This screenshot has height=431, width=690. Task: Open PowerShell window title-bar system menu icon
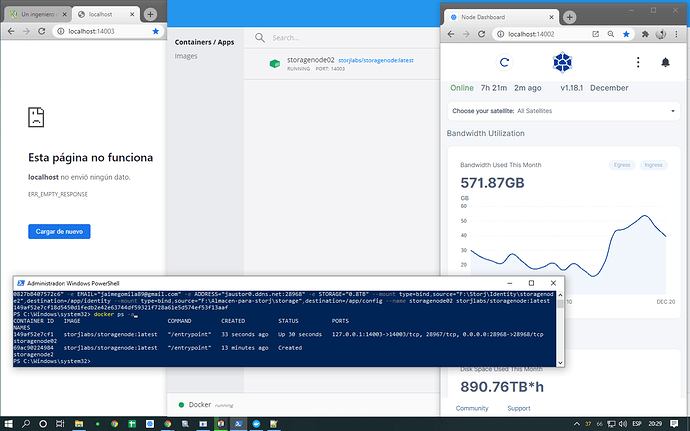click(x=21, y=283)
